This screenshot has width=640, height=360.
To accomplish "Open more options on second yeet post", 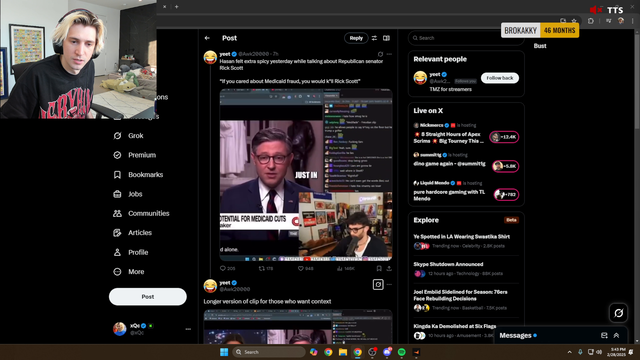I will pyautogui.click(x=389, y=284).
